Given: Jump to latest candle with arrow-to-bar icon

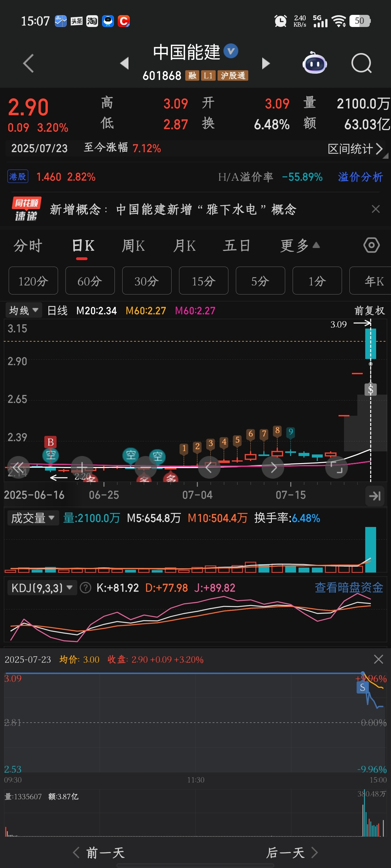Looking at the screenshot, I should pyautogui.click(x=375, y=496).
